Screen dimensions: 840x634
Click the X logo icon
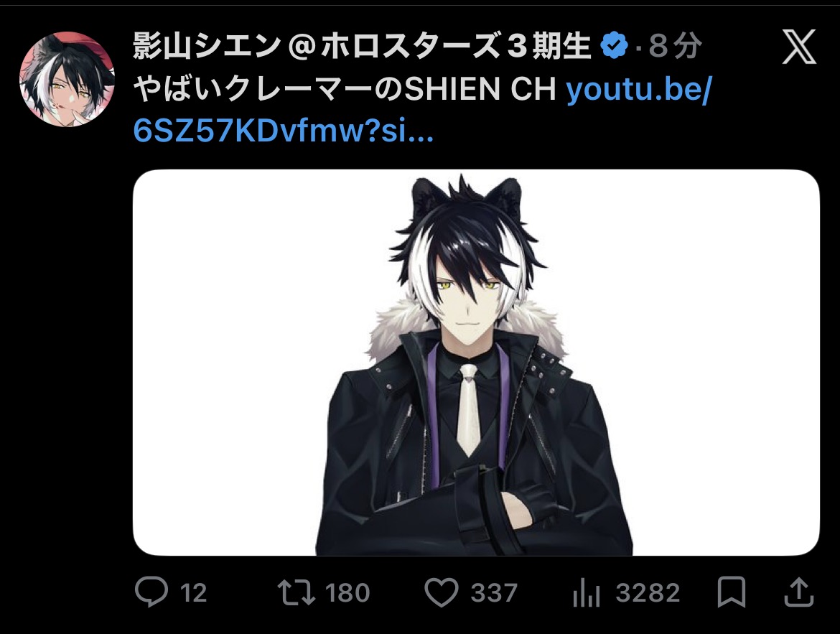click(x=799, y=47)
